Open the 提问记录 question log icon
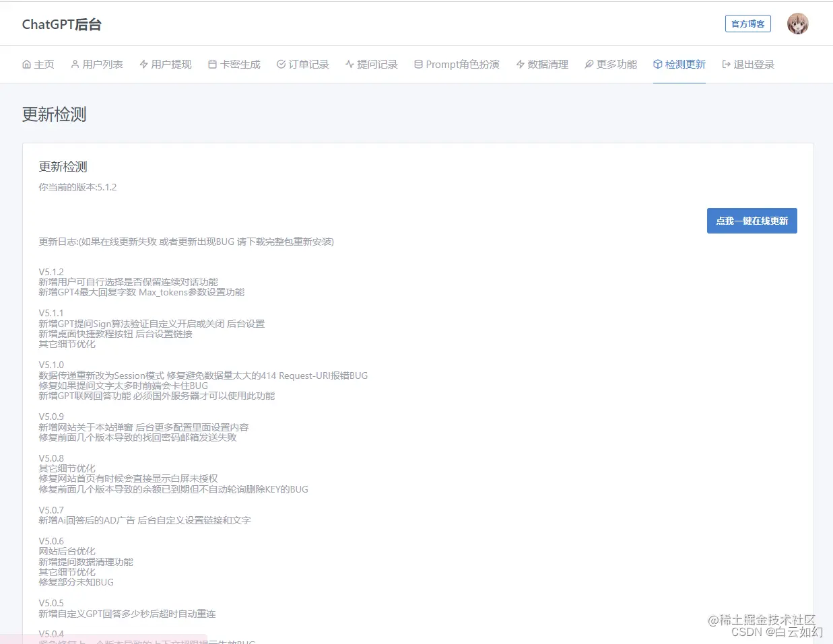 349,64
